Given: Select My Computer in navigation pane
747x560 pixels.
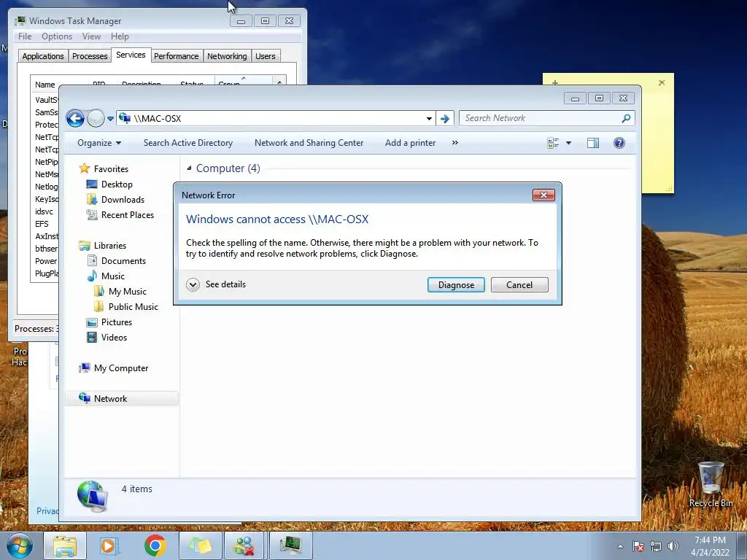Looking at the screenshot, I should [121, 368].
